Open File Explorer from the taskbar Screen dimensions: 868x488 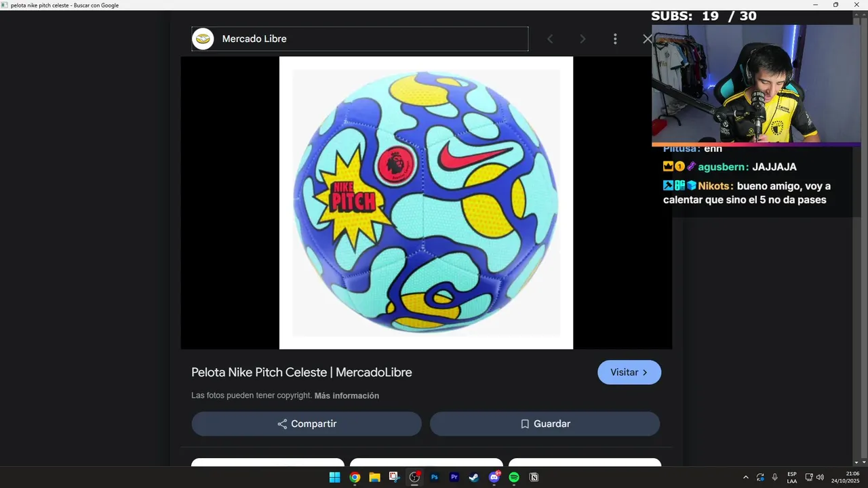(374, 477)
